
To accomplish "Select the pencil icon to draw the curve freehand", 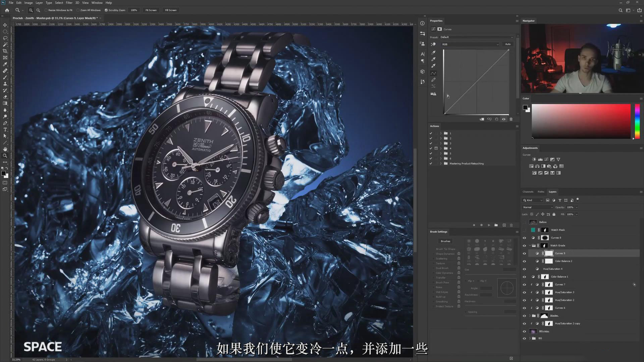I will click(x=433, y=80).
